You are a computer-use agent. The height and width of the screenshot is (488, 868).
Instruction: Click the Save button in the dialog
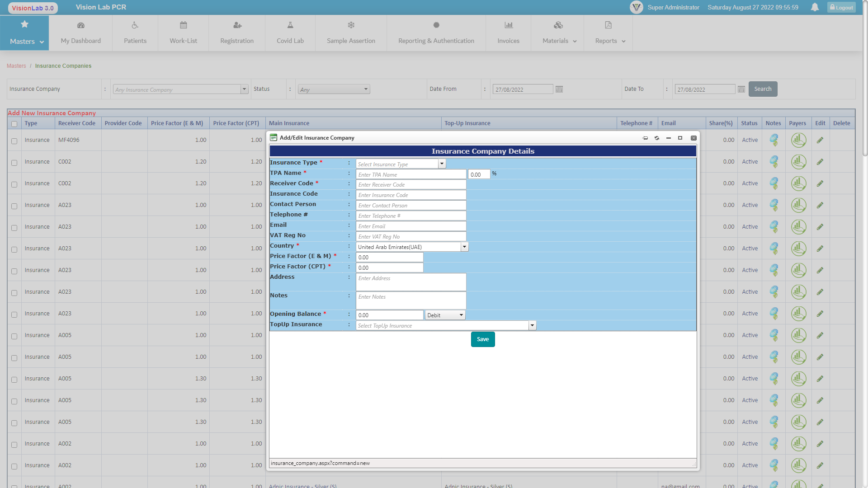(482, 339)
